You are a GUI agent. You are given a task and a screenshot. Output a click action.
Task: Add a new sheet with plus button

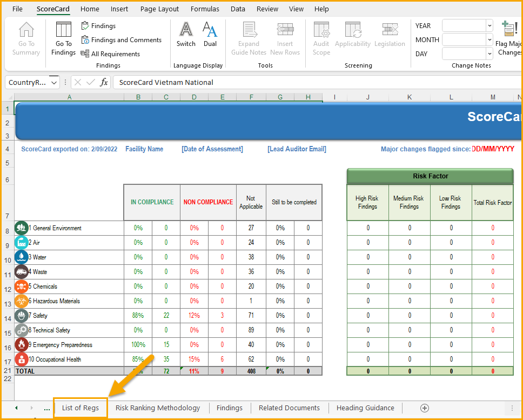pos(425,408)
